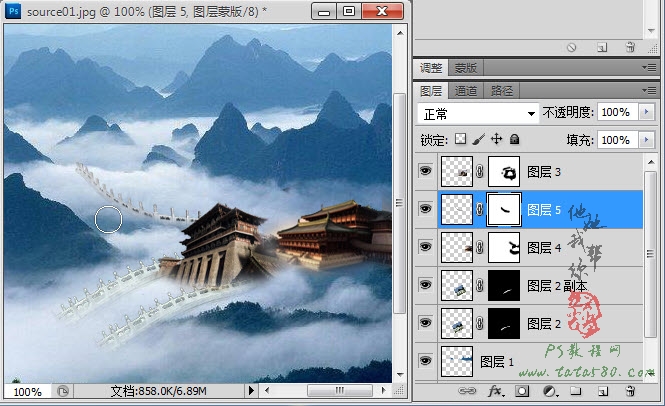The image size is (665, 406).
Task: Click mask link chain icon of 图层 3
Action: coord(480,172)
